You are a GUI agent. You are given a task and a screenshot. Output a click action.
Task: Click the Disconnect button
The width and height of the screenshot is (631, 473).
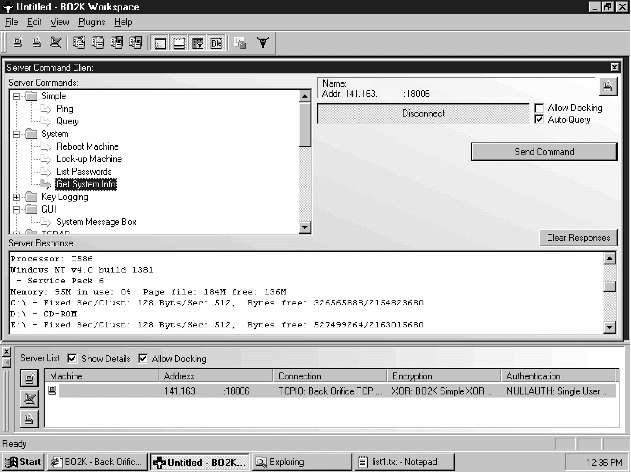(423, 114)
